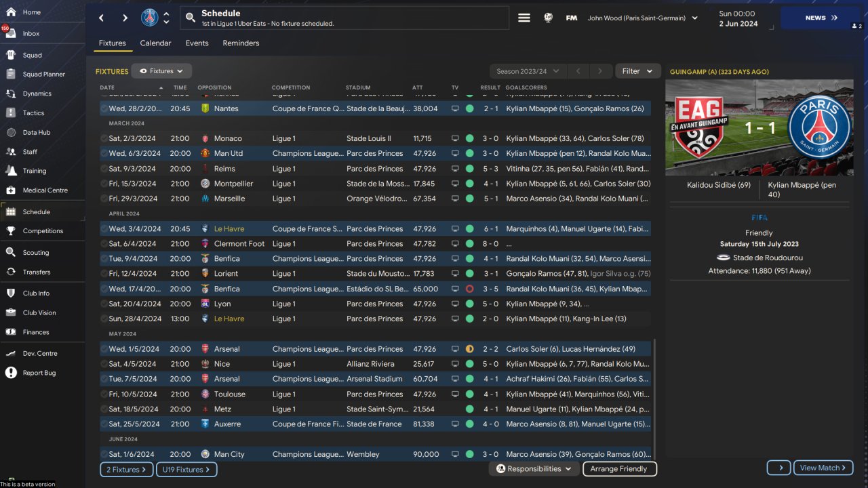Viewport: 868px width, 488px height.
Task: Click the Arrange Friendly button
Action: coord(619,469)
